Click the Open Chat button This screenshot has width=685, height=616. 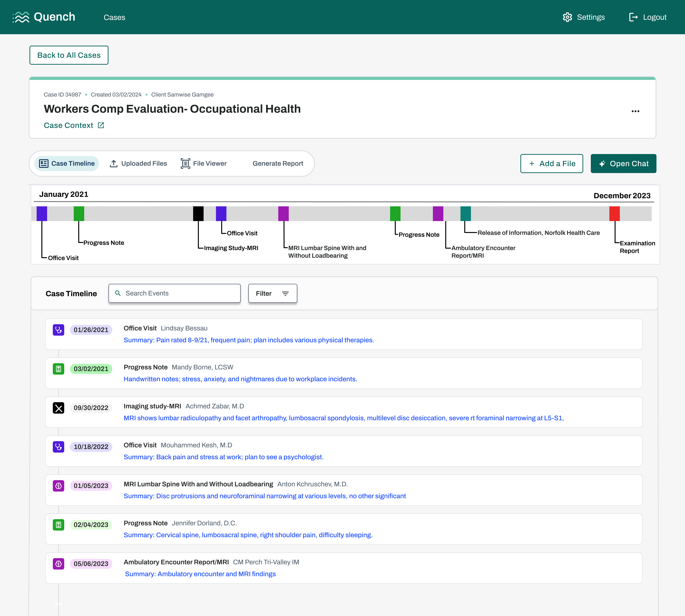[623, 163]
